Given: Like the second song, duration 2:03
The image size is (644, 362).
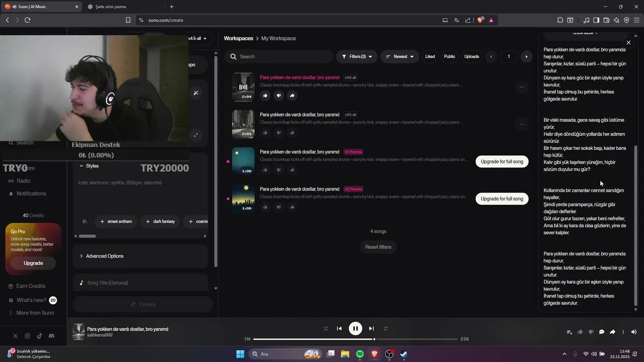Looking at the screenshot, I should click(265, 133).
